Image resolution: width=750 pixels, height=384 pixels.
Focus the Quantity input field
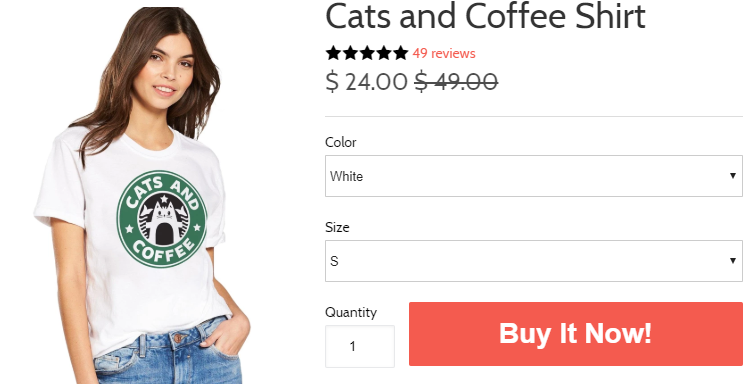(360, 347)
